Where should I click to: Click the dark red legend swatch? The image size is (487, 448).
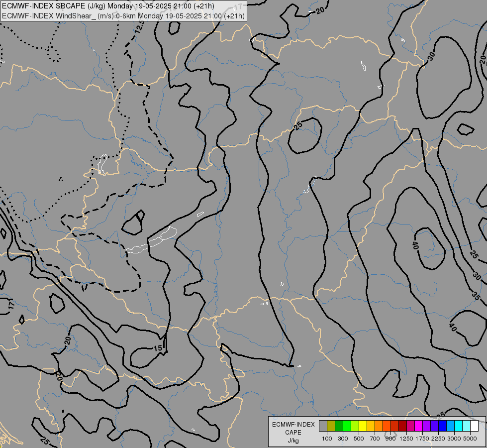402,426
